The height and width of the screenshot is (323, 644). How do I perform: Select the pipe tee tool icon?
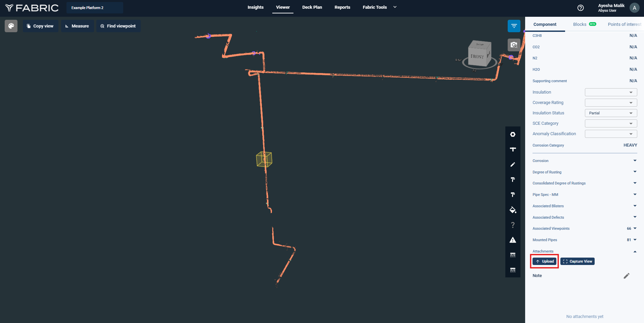(513, 150)
